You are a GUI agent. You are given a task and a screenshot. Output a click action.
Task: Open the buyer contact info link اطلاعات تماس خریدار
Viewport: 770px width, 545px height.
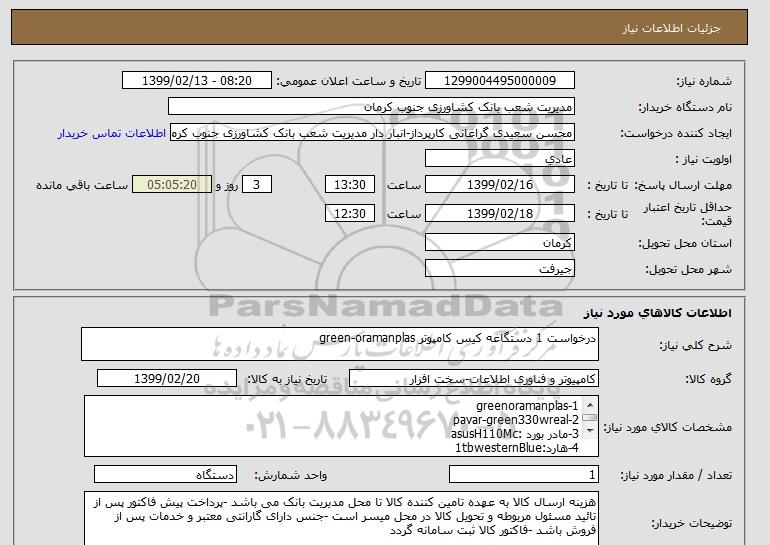point(111,134)
